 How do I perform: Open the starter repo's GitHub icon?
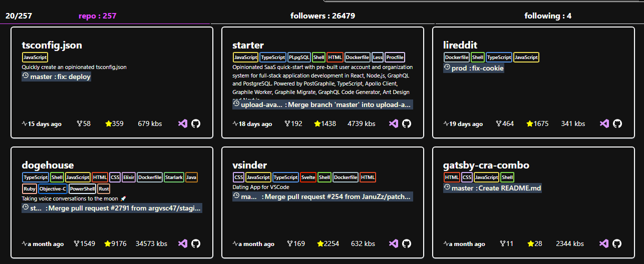click(x=407, y=123)
